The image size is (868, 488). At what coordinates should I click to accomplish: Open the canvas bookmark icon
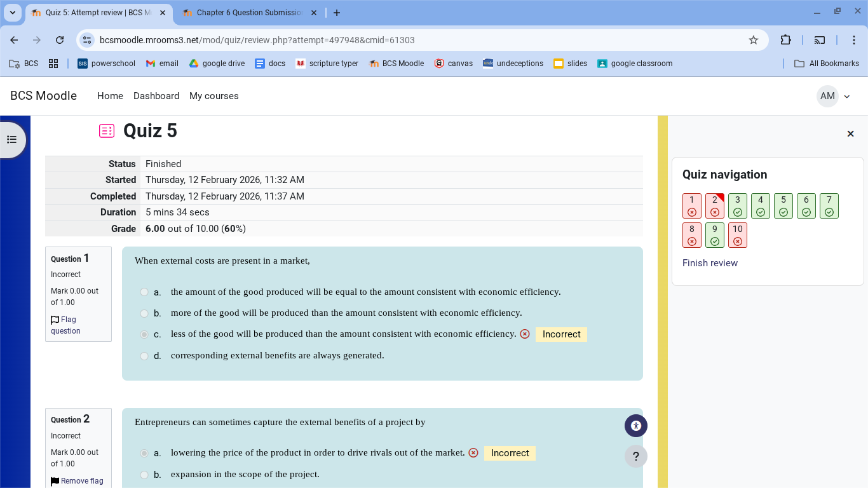(x=453, y=63)
